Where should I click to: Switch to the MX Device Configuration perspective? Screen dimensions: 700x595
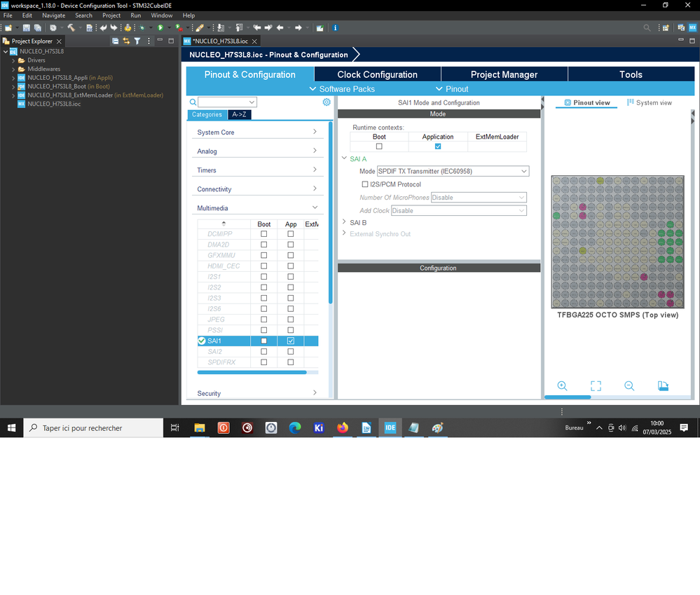[x=692, y=27]
